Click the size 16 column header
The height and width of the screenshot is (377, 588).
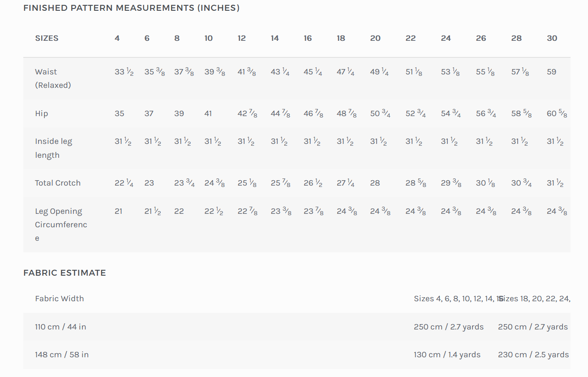tap(308, 38)
